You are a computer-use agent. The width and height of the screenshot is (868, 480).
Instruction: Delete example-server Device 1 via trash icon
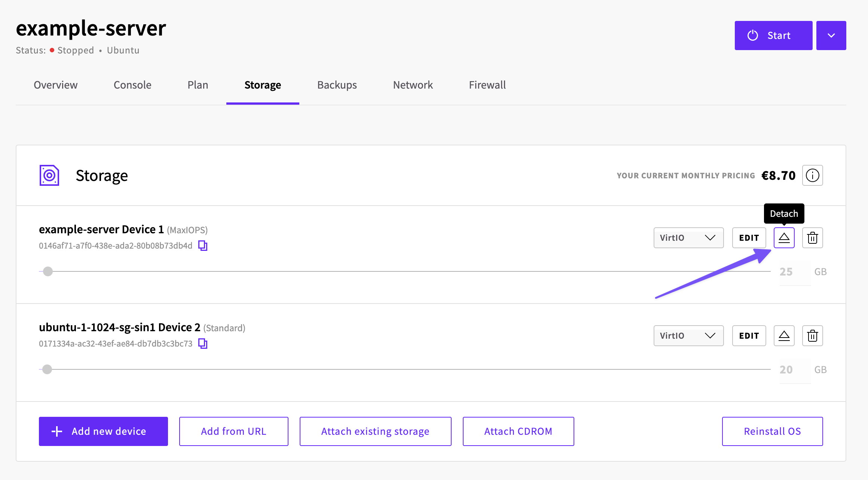812,238
